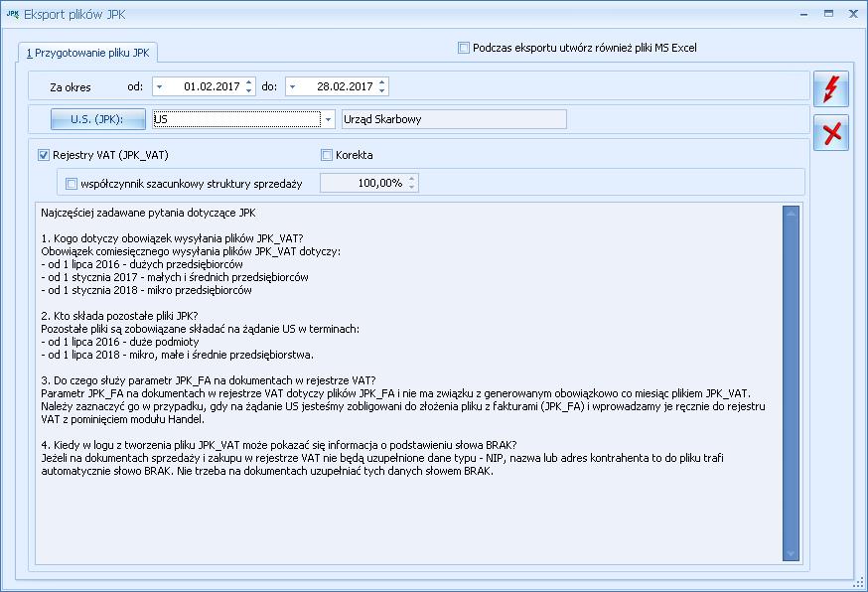Switch to the Przygotowanie pliku JPK tab

coord(88,53)
